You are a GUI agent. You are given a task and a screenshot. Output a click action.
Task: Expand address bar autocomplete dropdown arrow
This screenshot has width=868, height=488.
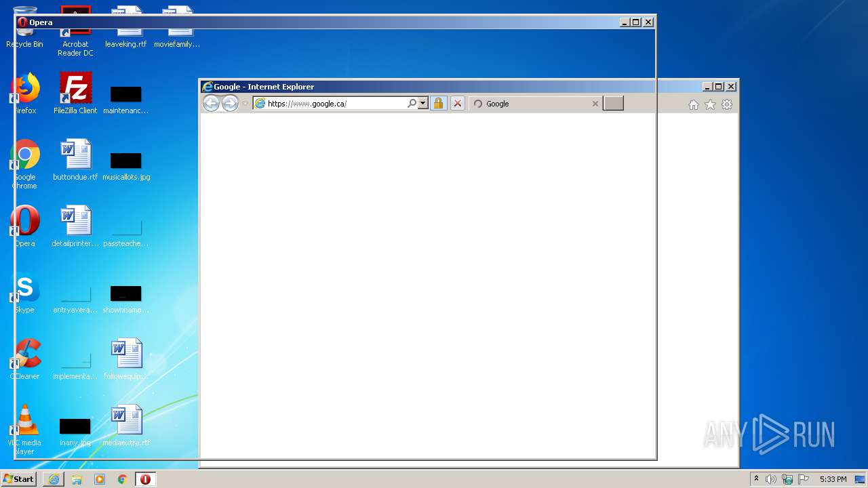point(423,103)
